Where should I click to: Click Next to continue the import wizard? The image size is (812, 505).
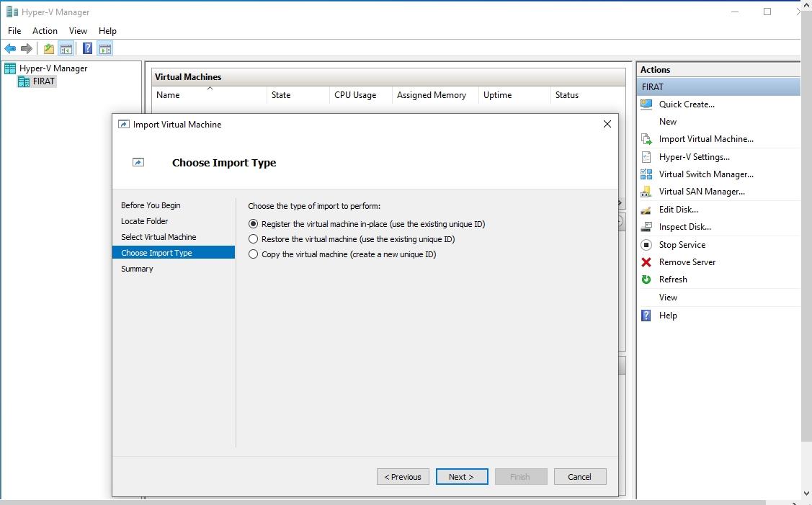(x=462, y=477)
